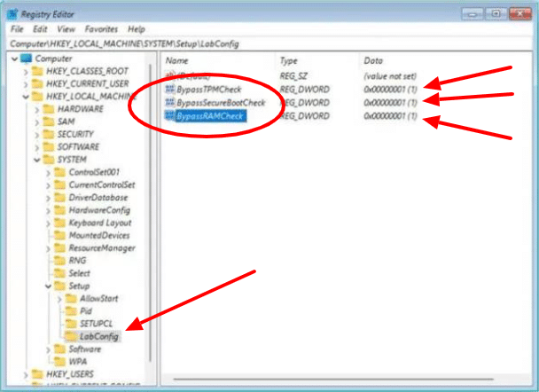Expand the SECURITY key chevron
Image resolution: width=539 pixels, height=392 pixels.
pos(37,135)
